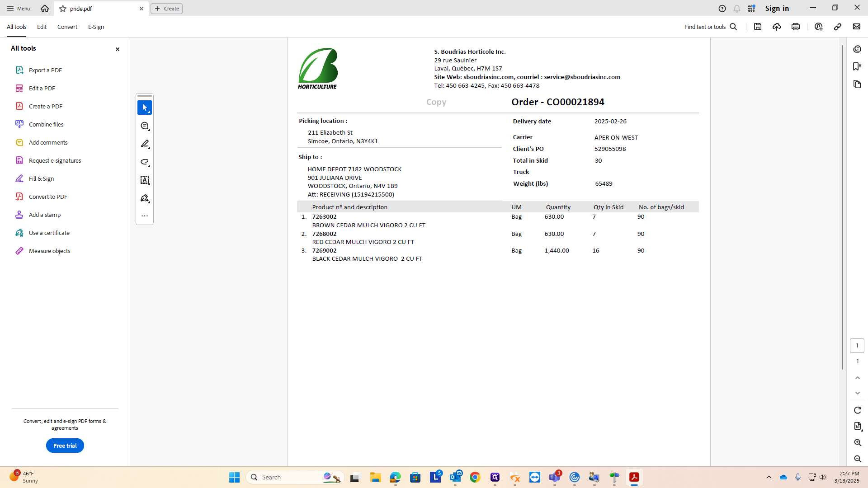Image resolution: width=868 pixels, height=488 pixels.
Task: Rotate the page view clockwise
Action: coord(858,410)
